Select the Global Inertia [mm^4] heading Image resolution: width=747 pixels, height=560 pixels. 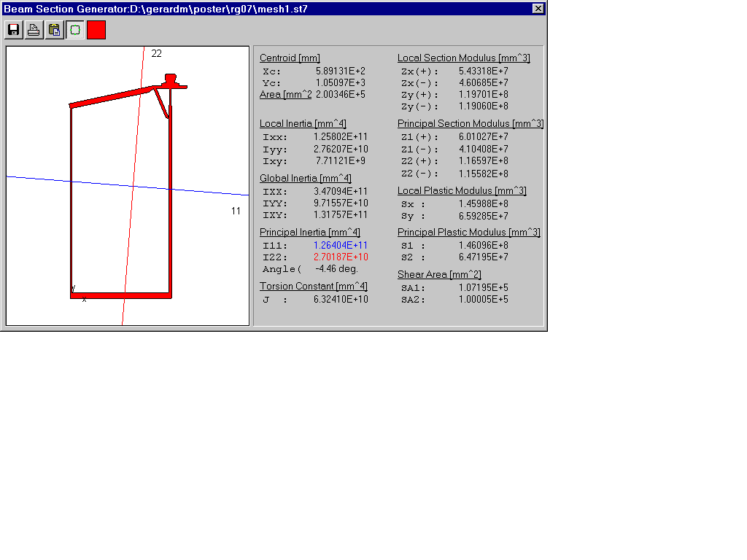tap(306, 179)
